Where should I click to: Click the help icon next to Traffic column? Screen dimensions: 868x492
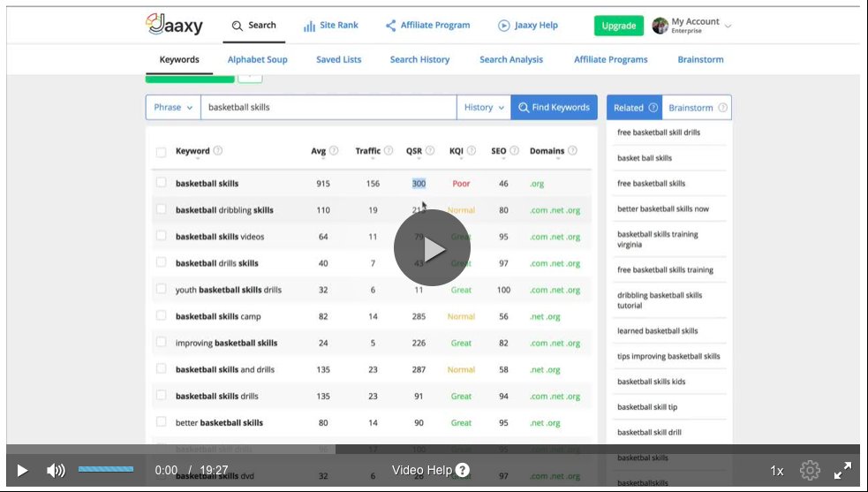click(389, 150)
